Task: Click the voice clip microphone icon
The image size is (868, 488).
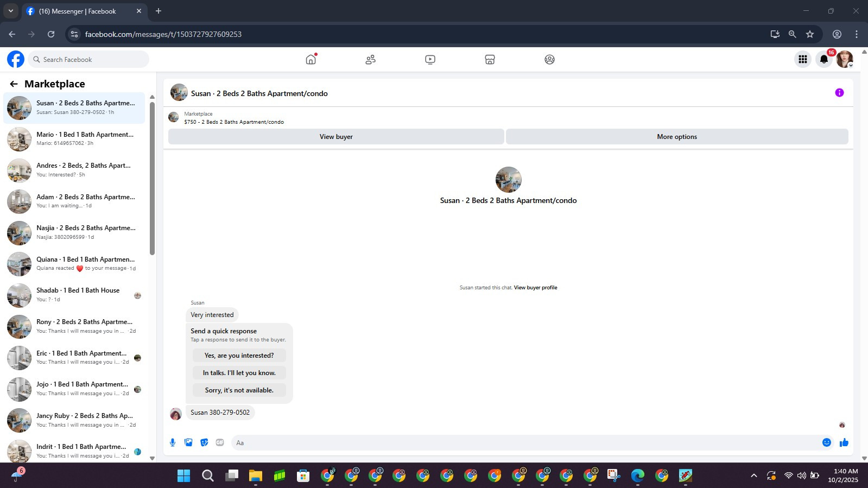Action: coord(173,442)
